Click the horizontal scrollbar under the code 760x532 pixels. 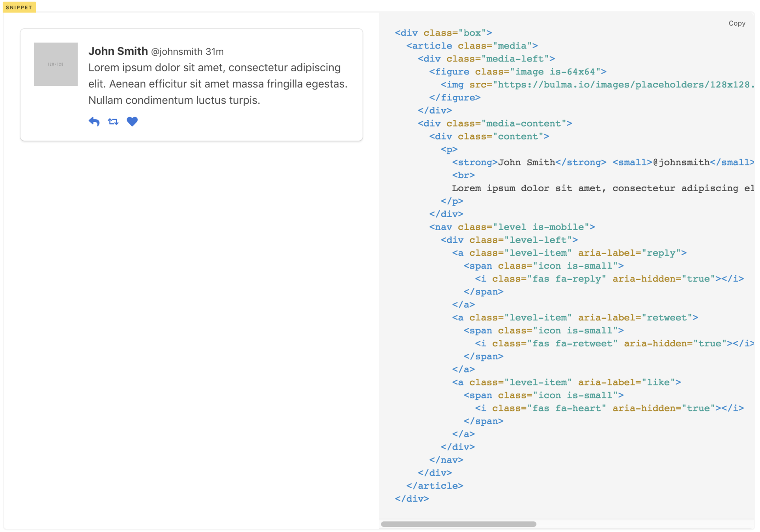[x=458, y=524]
